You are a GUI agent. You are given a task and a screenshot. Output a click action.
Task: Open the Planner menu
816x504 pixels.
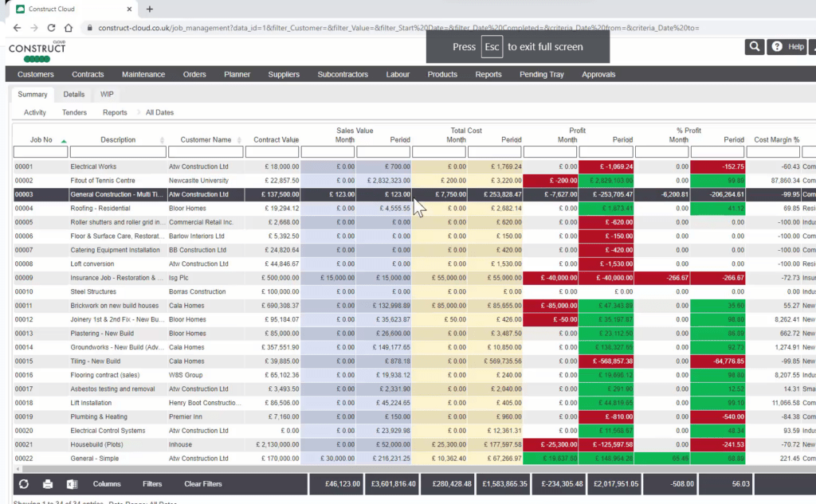coord(237,74)
